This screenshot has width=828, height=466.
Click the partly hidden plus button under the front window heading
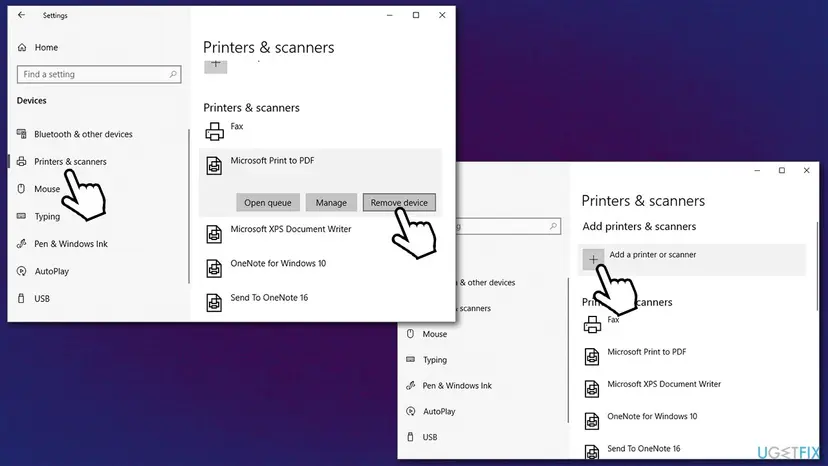215,67
